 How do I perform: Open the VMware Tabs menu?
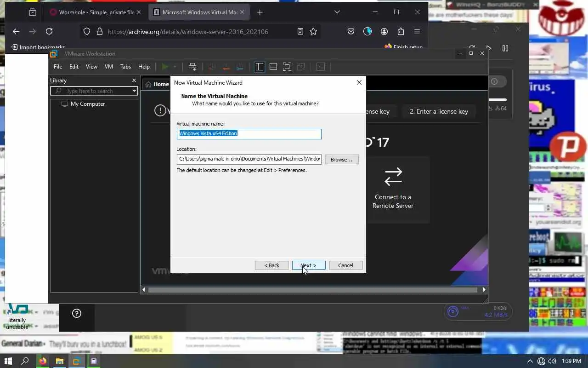point(125,67)
